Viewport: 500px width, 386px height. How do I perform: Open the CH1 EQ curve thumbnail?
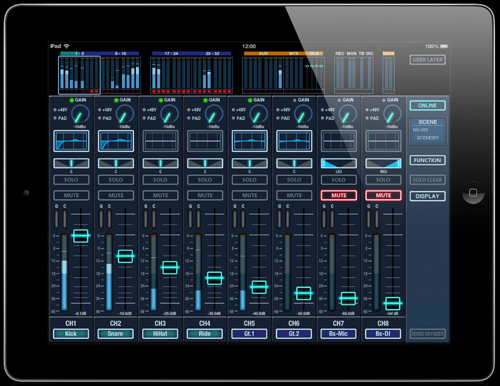point(71,141)
